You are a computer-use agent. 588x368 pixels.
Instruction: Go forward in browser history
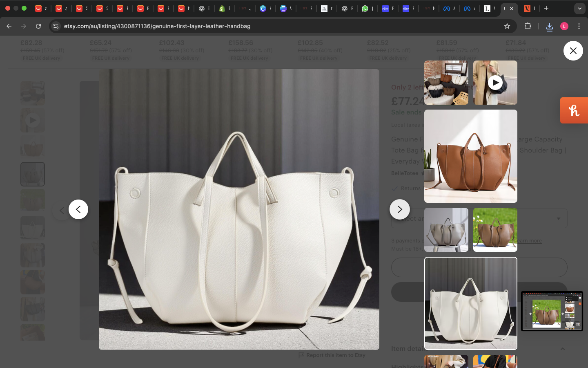pos(24,26)
